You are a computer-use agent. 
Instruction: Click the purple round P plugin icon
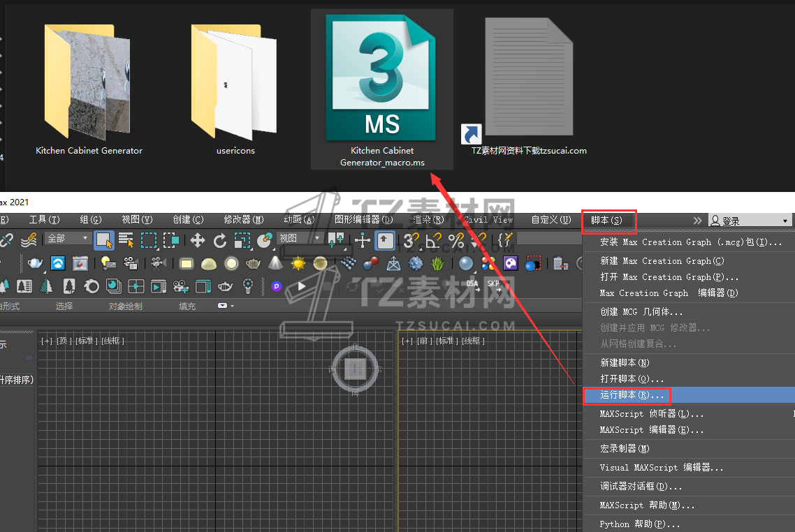tap(277, 286)
